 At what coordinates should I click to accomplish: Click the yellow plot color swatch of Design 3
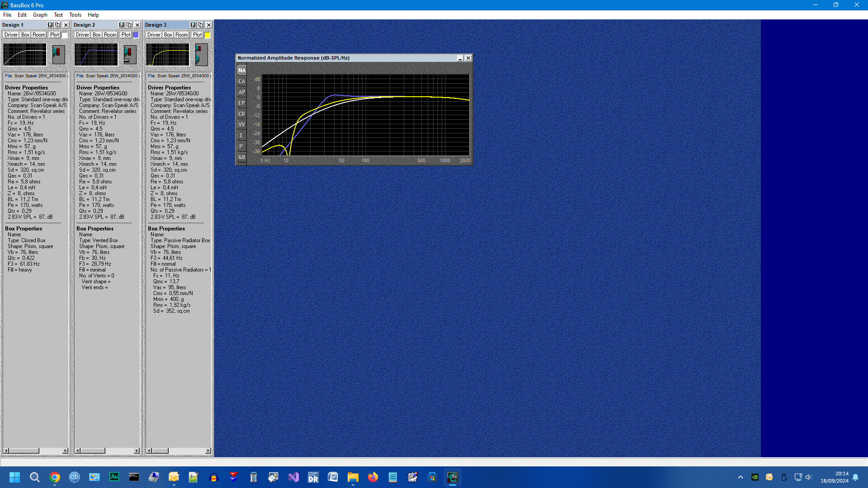tap(207, 35)
